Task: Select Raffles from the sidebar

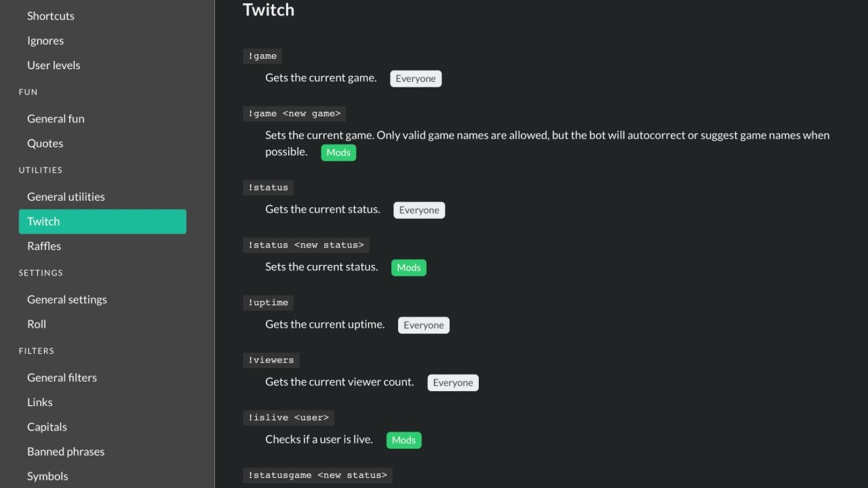Action: [x=43, y=245]
